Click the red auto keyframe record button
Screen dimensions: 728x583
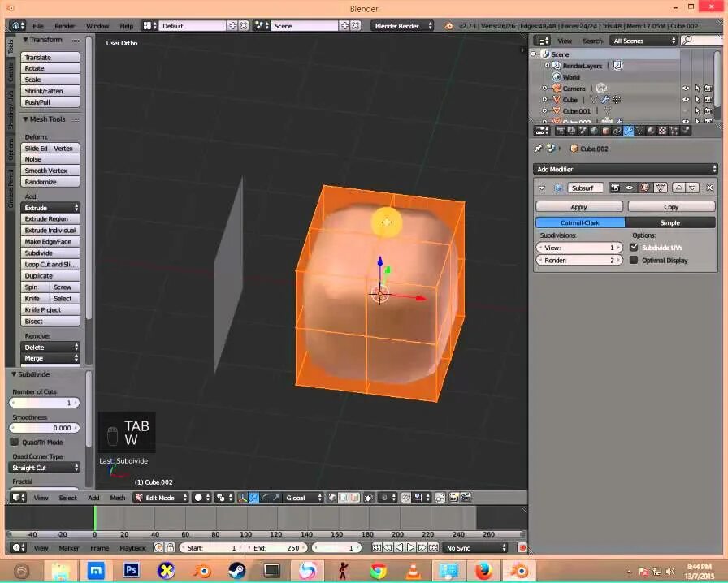[522, 548]
